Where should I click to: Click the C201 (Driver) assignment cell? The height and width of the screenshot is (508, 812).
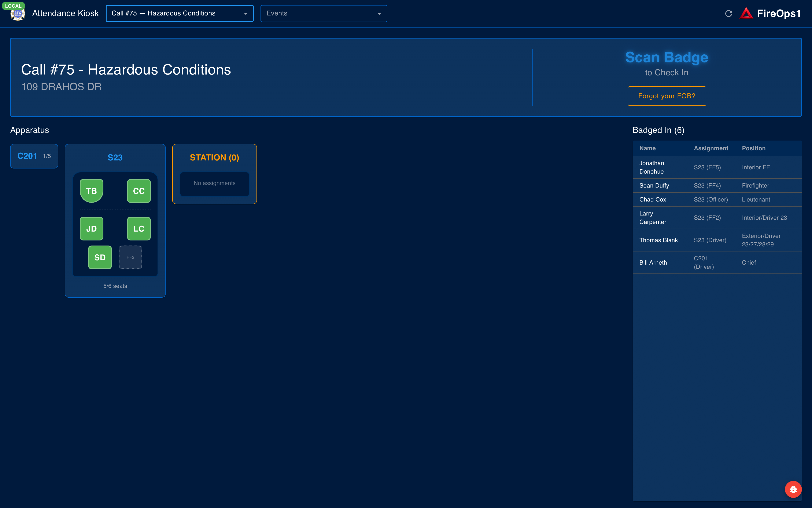click(x=704, y=263)
